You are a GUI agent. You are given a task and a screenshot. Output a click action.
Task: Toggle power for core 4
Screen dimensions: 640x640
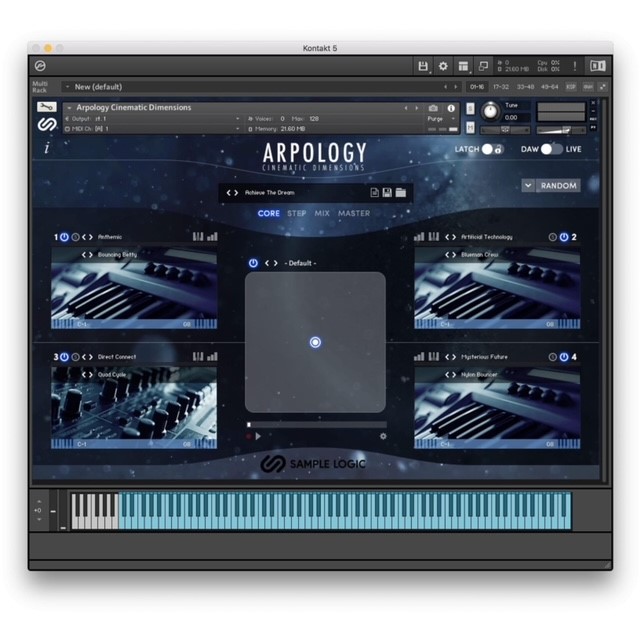(x=564, y=357)
